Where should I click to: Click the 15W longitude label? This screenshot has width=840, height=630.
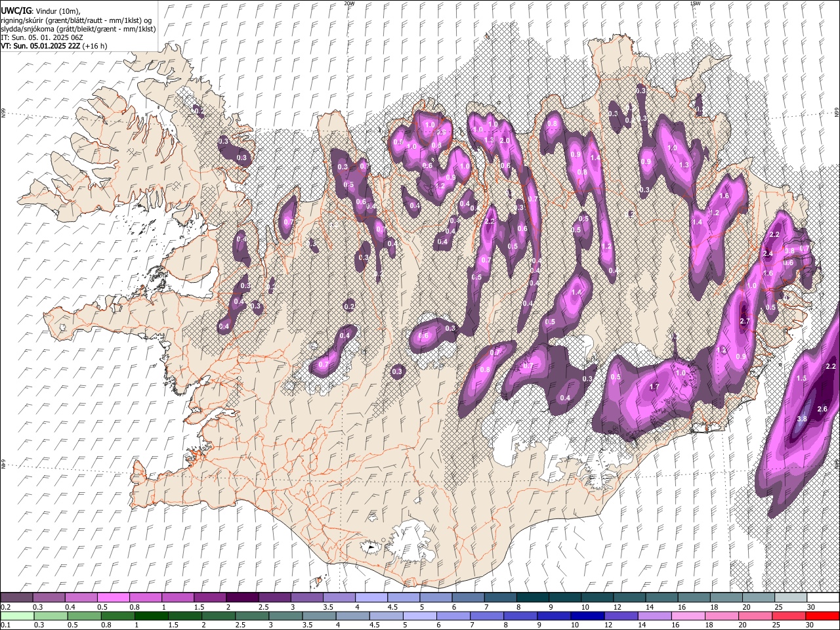[x=696, y=3]
